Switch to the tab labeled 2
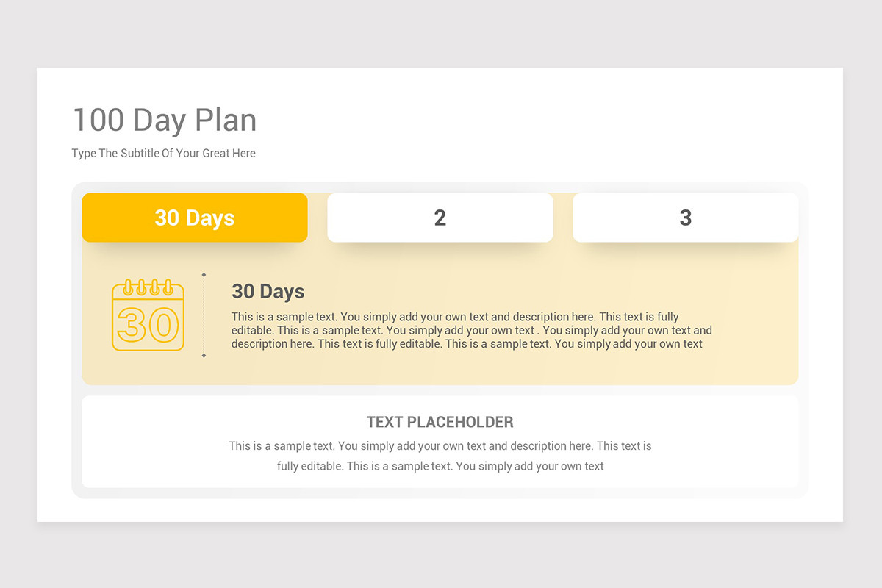 (440, 218)
